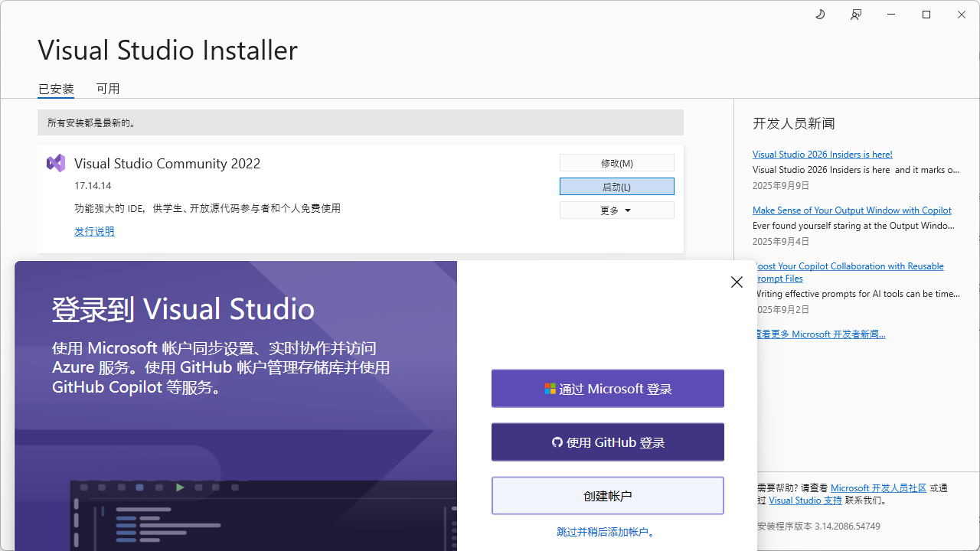Expand the 更多 dropdown
Screen dimensions: 980x551
coord(617,210)
